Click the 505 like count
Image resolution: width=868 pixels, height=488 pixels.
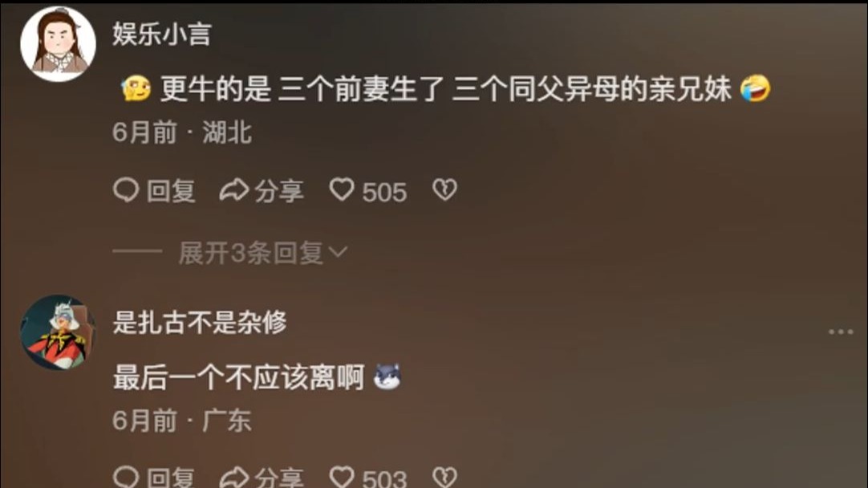coord(385,192)
